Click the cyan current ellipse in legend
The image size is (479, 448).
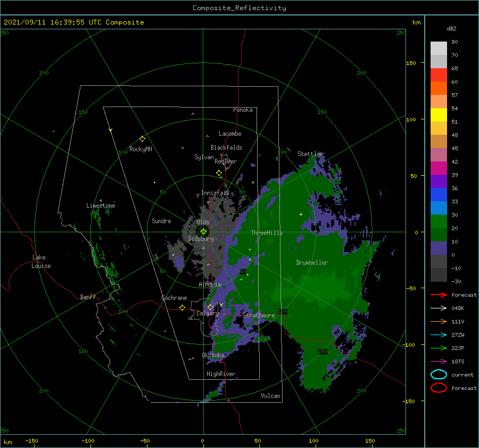click(x=439, y=374)
